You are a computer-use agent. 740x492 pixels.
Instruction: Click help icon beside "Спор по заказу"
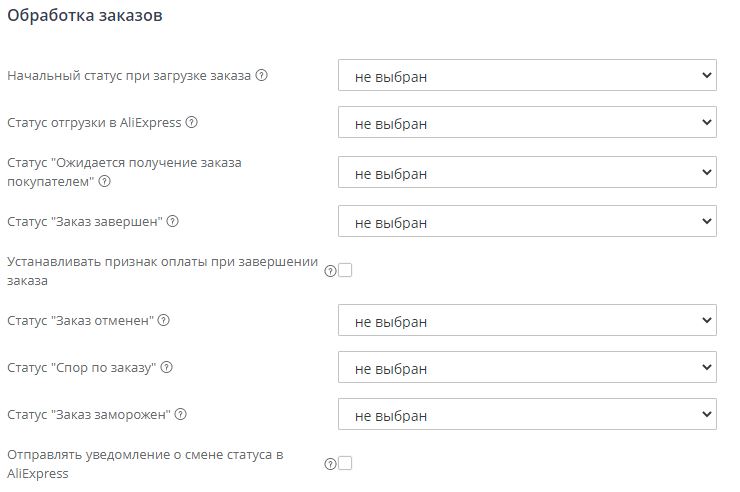coord(167,367)
